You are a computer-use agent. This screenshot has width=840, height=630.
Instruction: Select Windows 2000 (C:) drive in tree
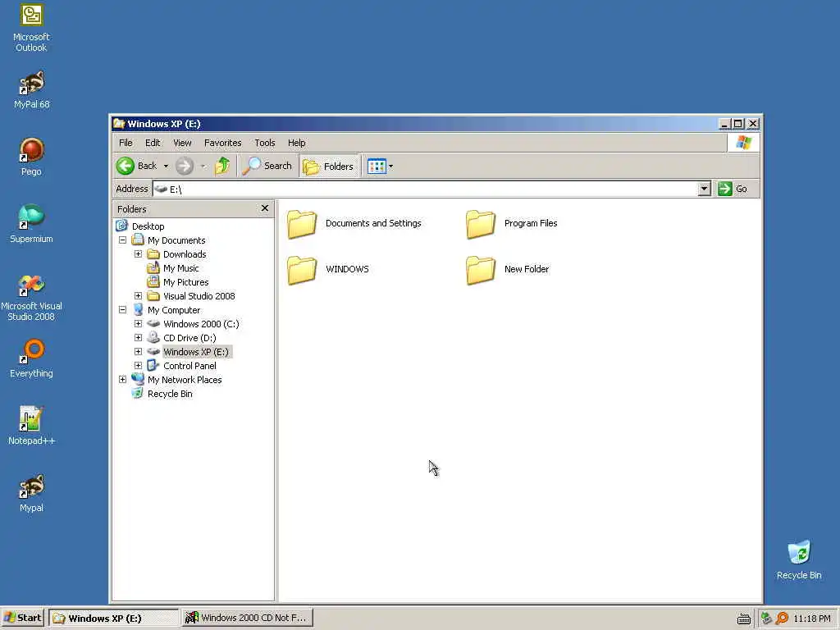click(x=202, y=324)
